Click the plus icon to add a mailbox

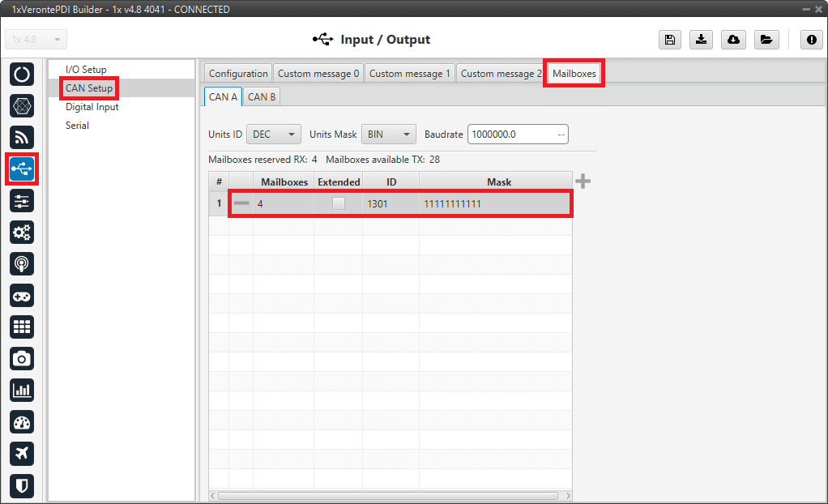[x=583, y=182]
